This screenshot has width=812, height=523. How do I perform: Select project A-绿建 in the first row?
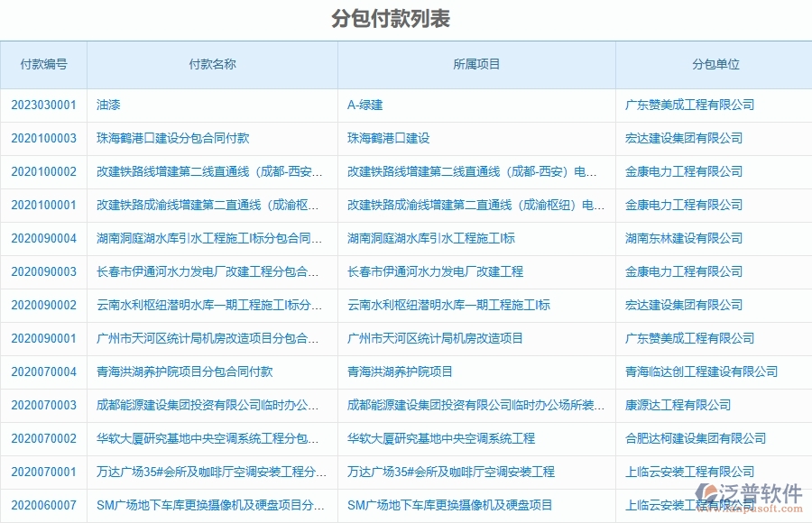[361, 105]
